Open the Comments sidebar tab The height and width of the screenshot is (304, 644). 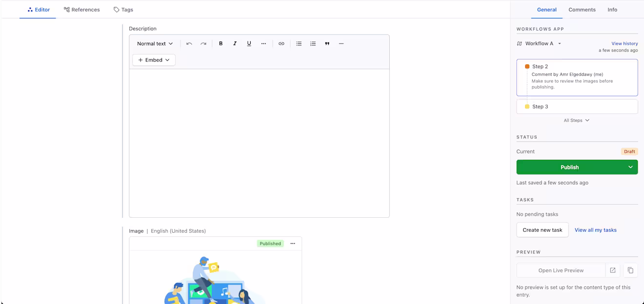(x=582, y=10)
